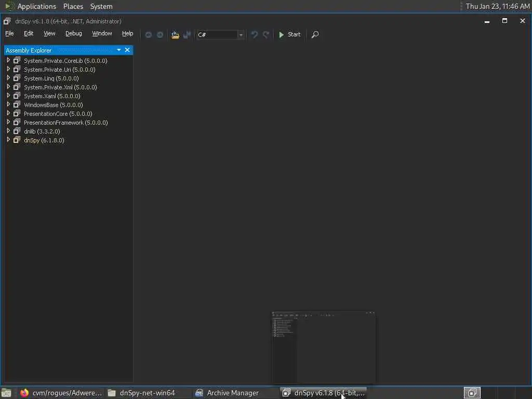Click the Undo toolbar icon
The width and height of the screenshot is (532, 399).
coord(255,35)
